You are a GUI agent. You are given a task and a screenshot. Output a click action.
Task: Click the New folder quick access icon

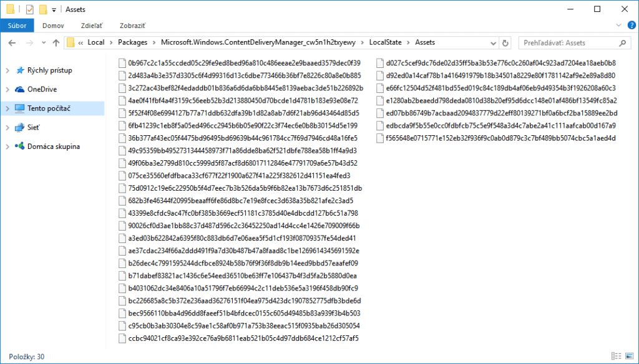coord(43,9)
